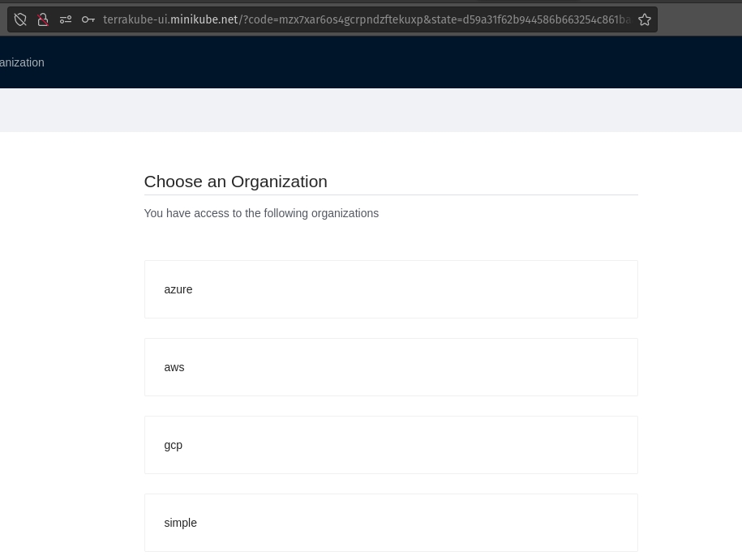
Task: Click the terrakube-ui.minikube.net domain text
Action: [x=170, y=19]
